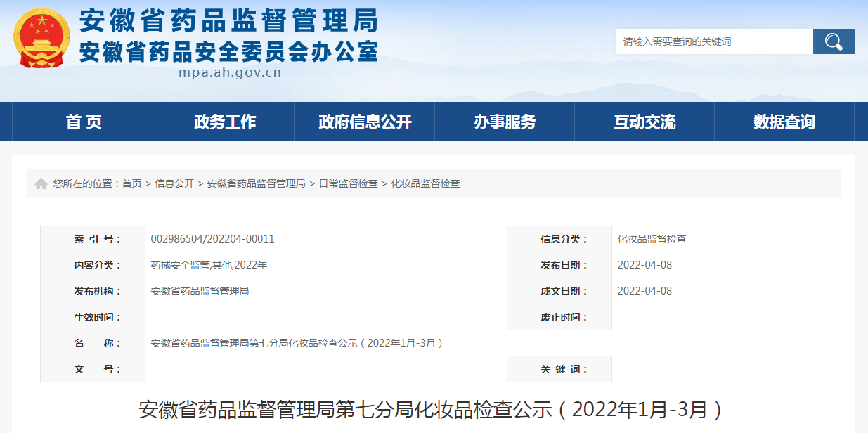Open the 互动交流 navigation menu
868x433 pixels.
(x=644, y=122)
